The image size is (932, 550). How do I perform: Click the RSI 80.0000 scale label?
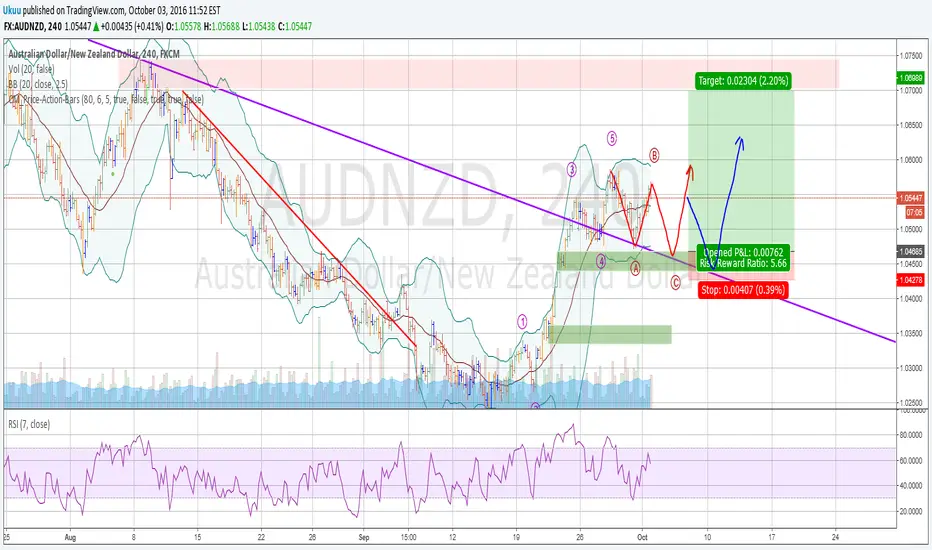click(911, 435)
